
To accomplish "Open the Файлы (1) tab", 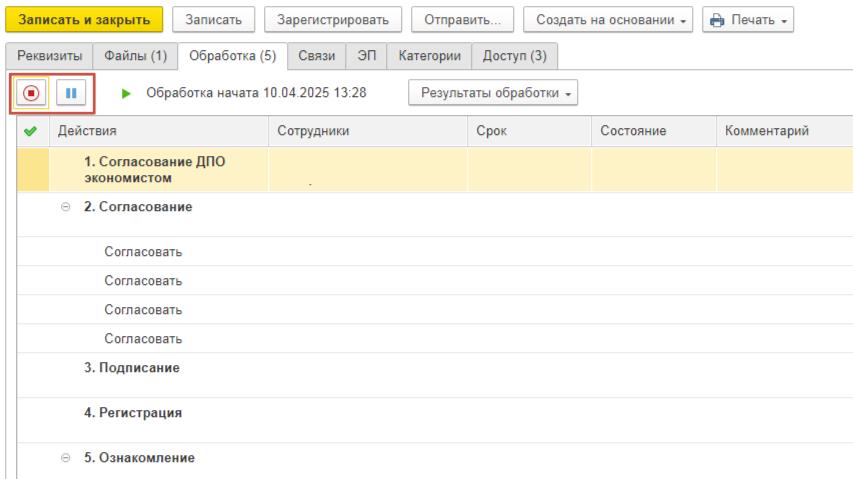I will tap(135, 56).
